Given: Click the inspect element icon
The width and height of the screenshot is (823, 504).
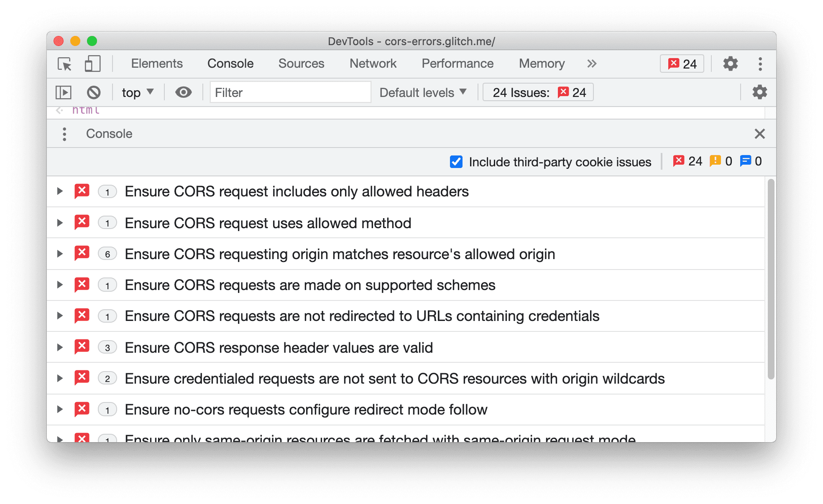Looking at the screenshot, I should click(64, 64).
